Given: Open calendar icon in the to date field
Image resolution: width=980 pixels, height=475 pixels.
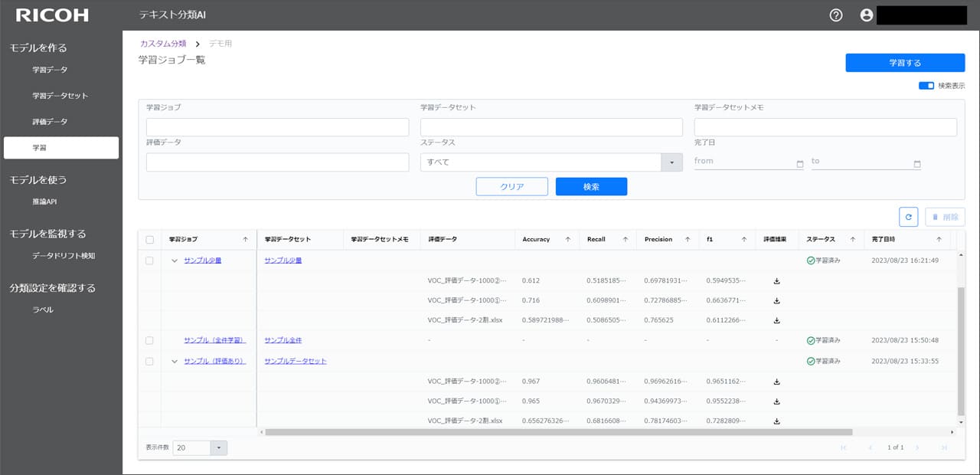Looking at the screenshot, I should coord(917,164).
